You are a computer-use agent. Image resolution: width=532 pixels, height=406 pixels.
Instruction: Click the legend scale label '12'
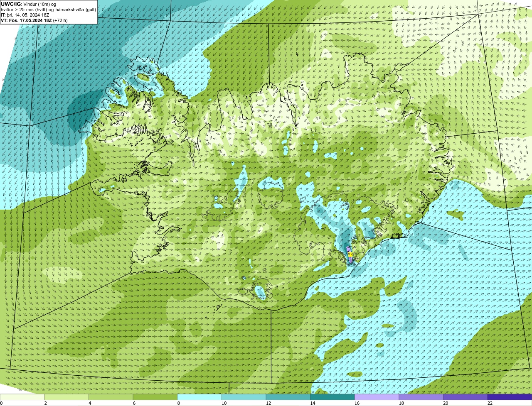(268, 403)
